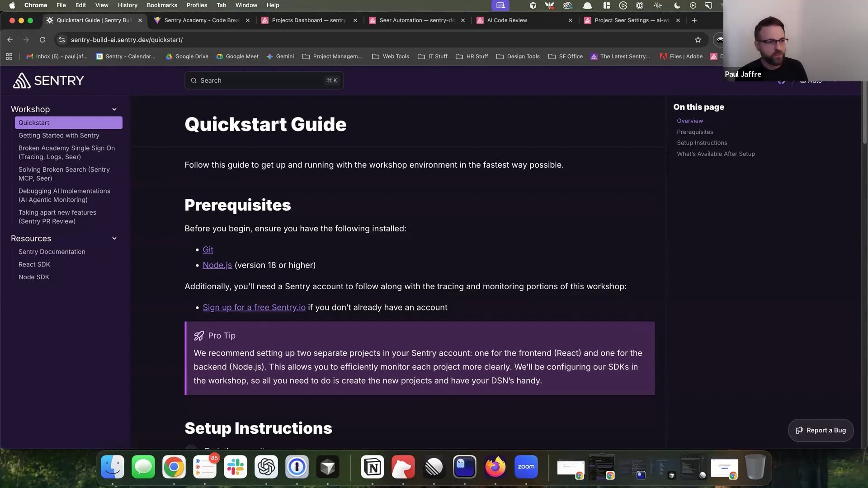Switch to the AI Code Review tab

pos(506,20)
